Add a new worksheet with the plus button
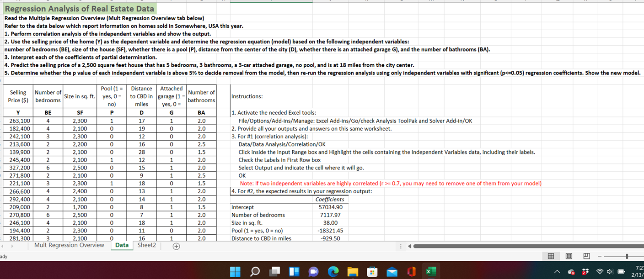 coord(176,246)
